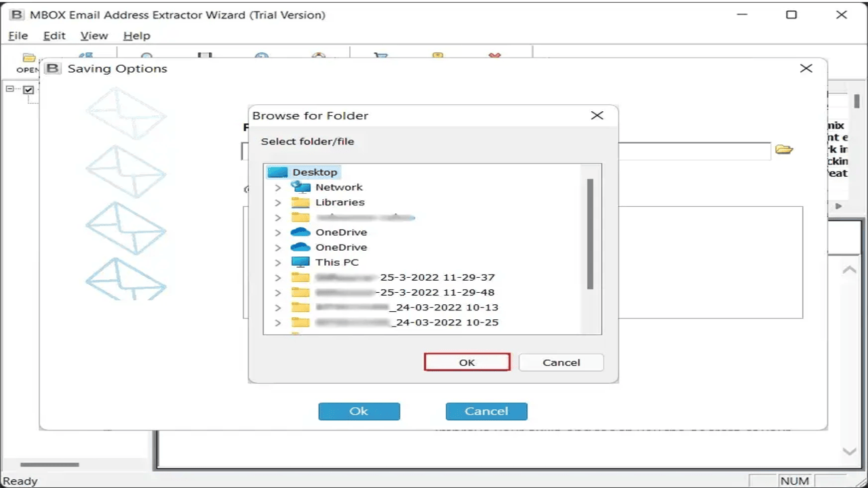The width and height of the screenshot is (868, 488).
Task: Click the folder browse icon in Saving Options
Action: pyautogui.click(x=784, y=150)
